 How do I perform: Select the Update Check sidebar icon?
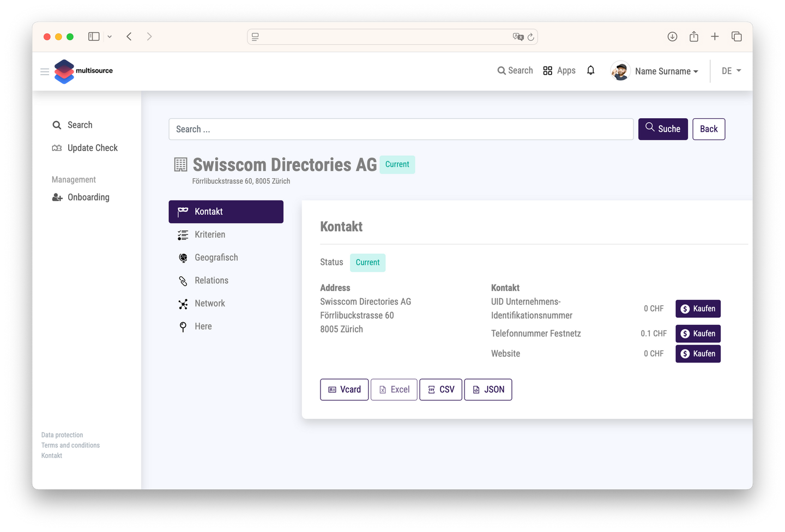(57, 148)
